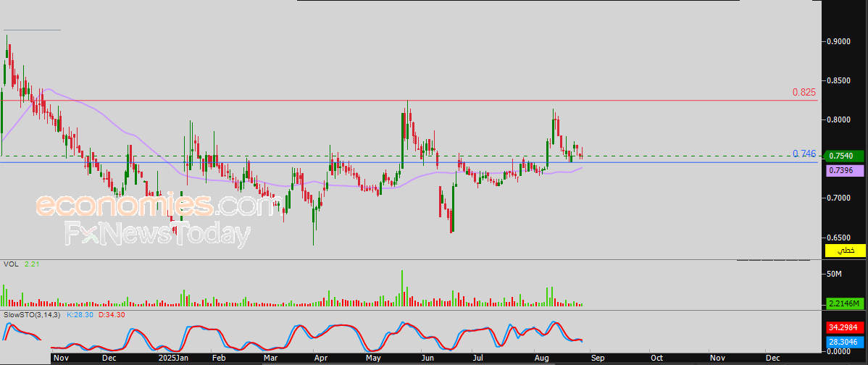Click the 0.9000 level on price axis
The image size is (868, 365).
coord(840,41)
